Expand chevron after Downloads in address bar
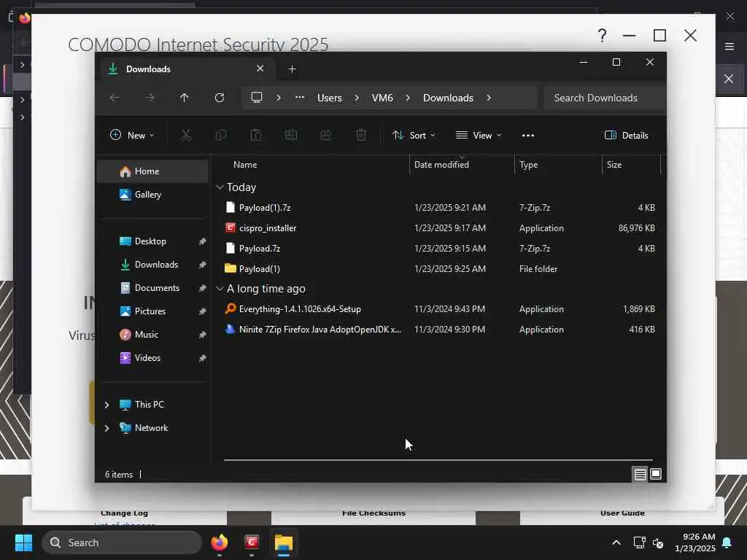 489,98
